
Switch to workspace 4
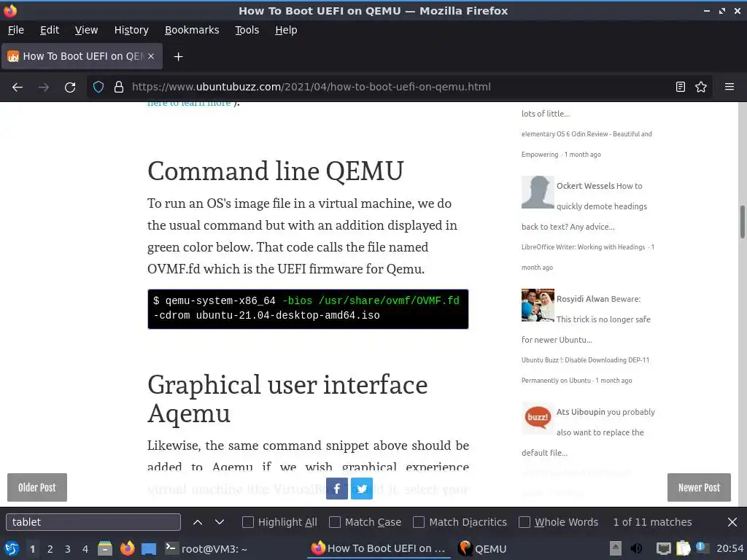pyautogui.click(x=85, y=548)
